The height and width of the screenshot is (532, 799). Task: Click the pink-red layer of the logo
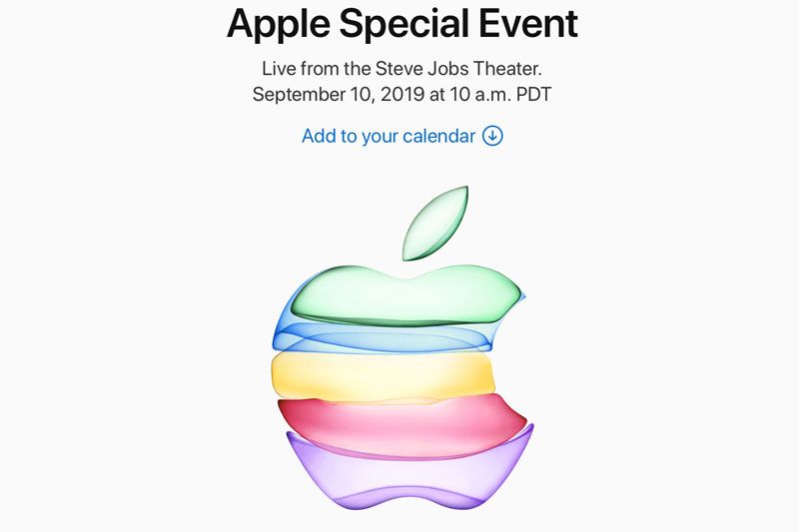click(x=402, y=425)
